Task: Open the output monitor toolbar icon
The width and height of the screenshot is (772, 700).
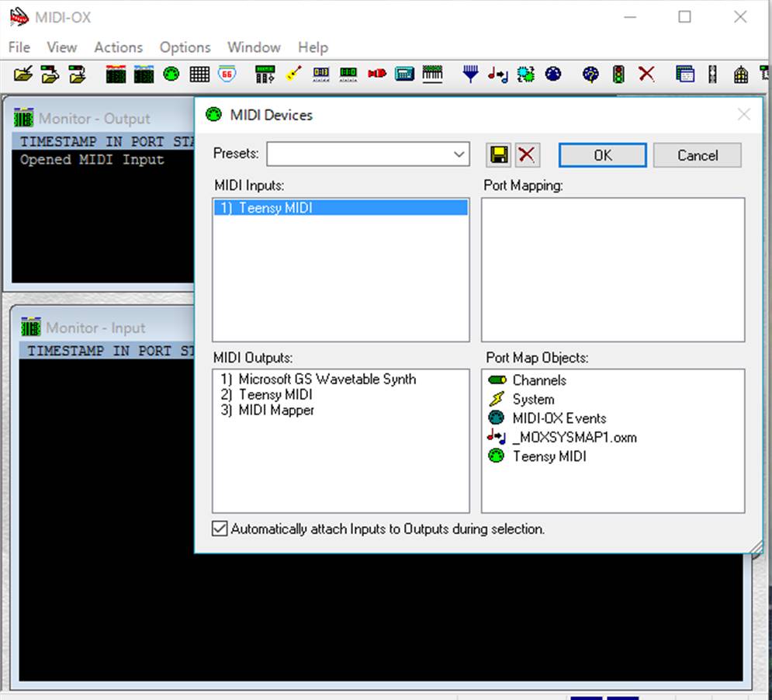Action: coord(144,75)
